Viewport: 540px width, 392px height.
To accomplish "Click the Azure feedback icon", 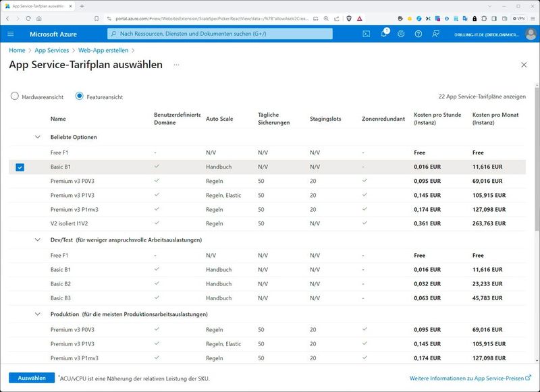I will click(x=436, y=34).
